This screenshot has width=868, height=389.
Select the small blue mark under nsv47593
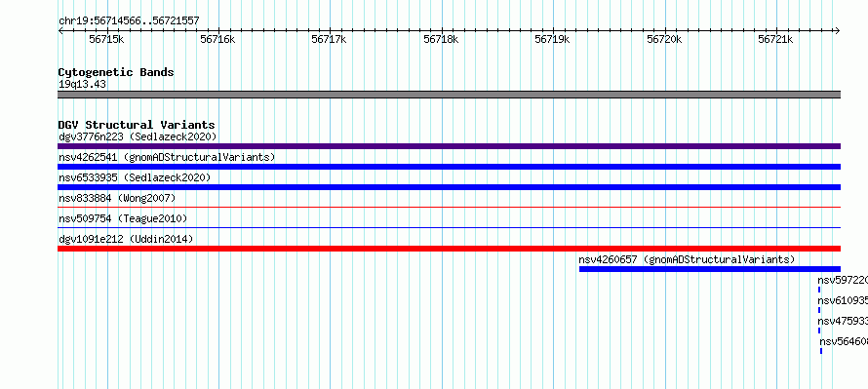(819, 331)
